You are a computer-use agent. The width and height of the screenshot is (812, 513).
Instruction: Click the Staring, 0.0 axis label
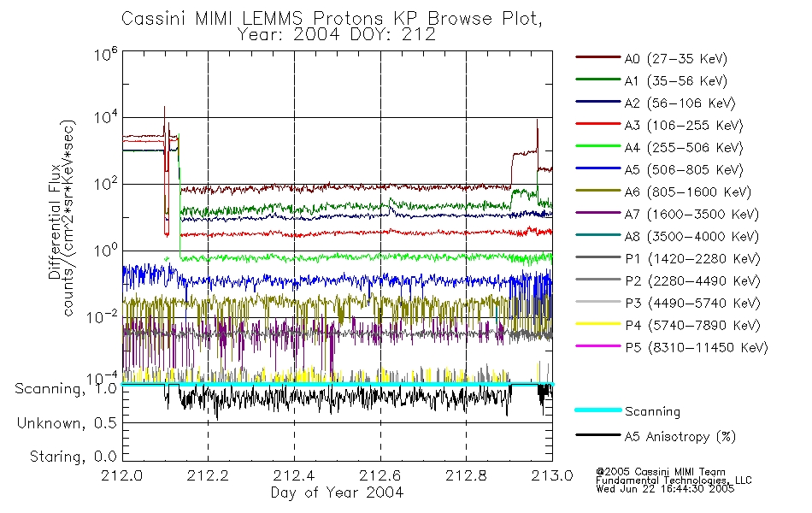(x=73, y=457)
